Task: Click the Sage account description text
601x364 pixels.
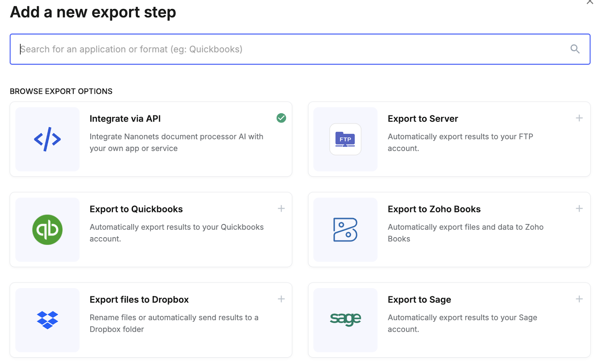Action: (462, 323)
